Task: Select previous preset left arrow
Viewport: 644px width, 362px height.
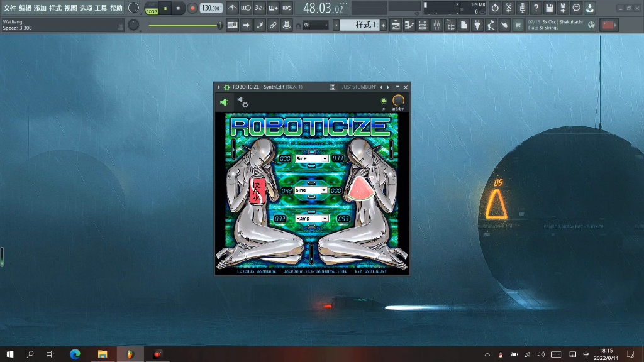Action: (x=381, y=87)
